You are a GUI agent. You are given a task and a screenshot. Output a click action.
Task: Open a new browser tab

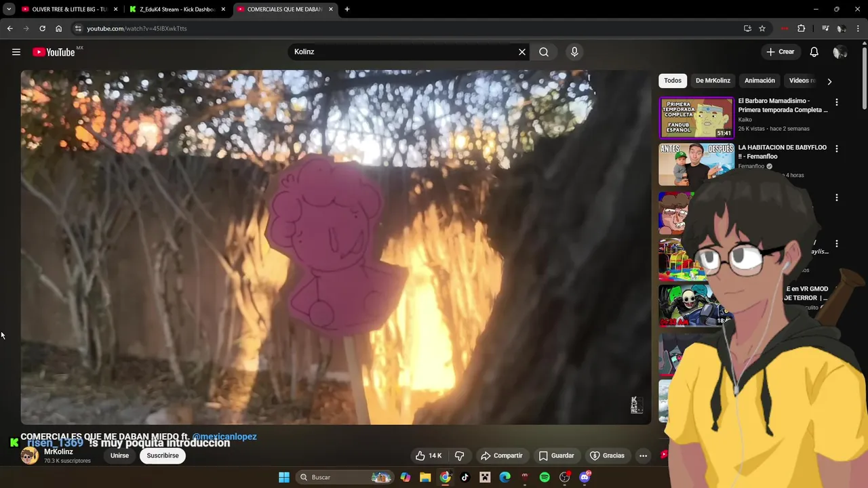(x=347, y=9)
